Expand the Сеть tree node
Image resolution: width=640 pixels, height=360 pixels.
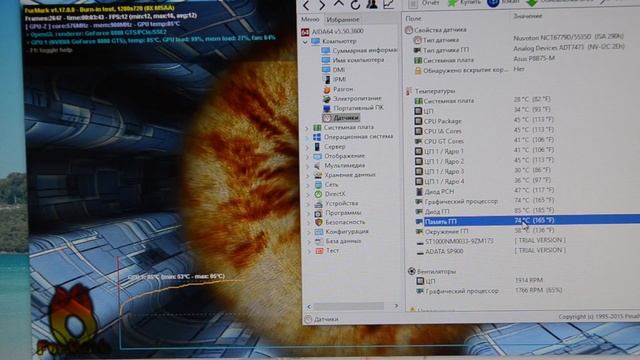pyautogui.click(x=308, y=185)
